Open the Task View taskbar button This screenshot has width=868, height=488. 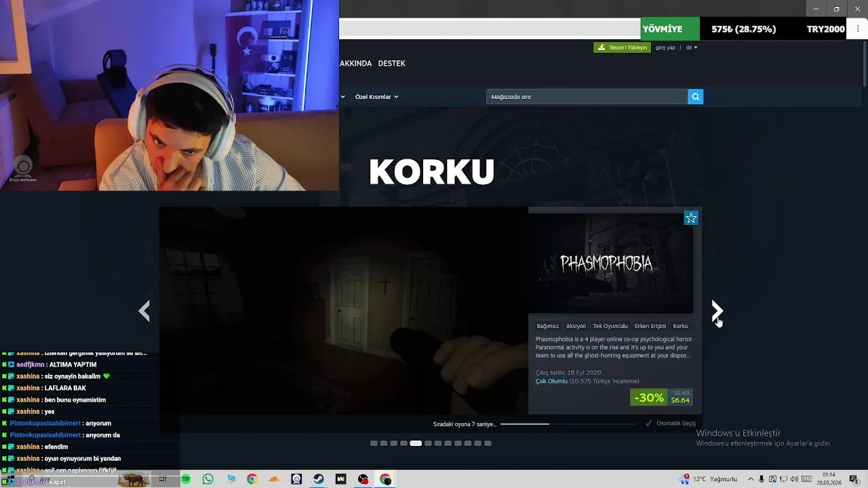coord(163,479)
